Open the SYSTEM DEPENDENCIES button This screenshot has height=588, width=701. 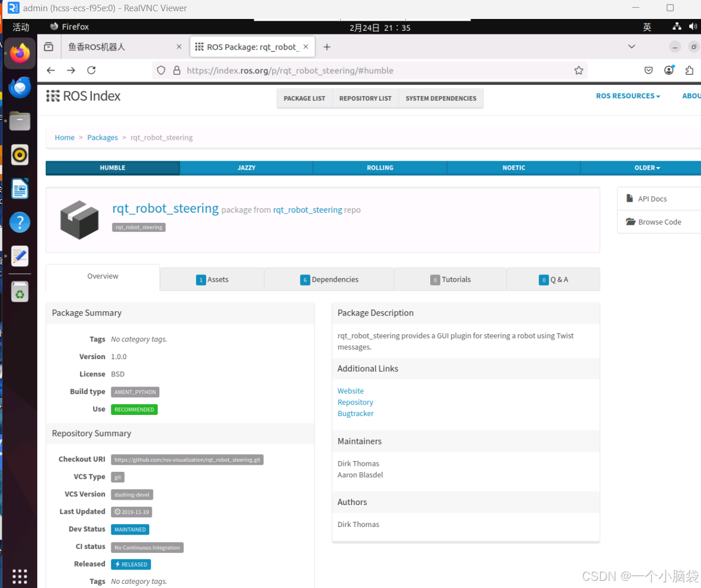[x=441, y=98]
